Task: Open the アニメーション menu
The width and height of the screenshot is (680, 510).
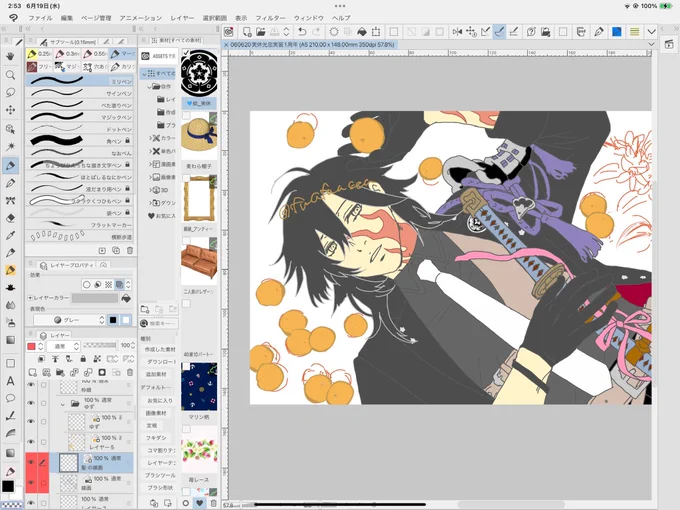Action: [141, 18]
